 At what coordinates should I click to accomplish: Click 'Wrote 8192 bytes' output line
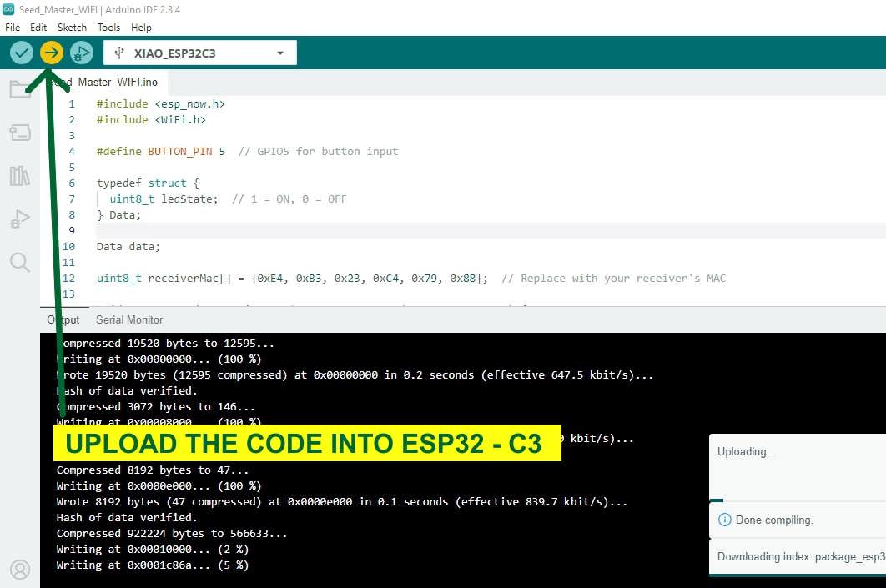click(342, 501)
